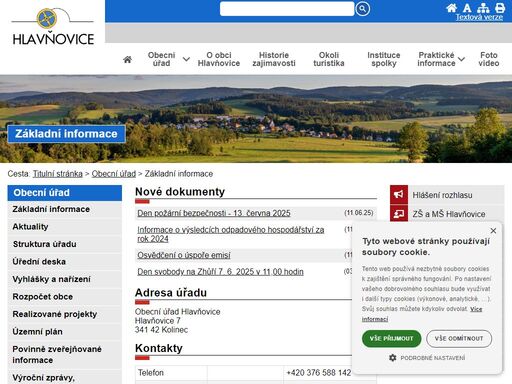
Task: Click the house icon in main navigation
Action: (127, 59)
